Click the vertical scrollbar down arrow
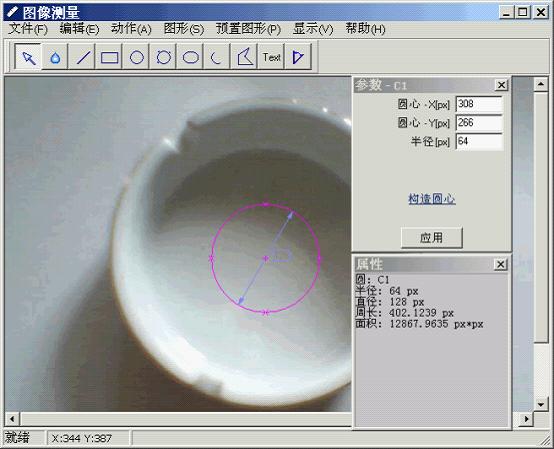This screenshot has height=449, width=554. tap(541, 404)
